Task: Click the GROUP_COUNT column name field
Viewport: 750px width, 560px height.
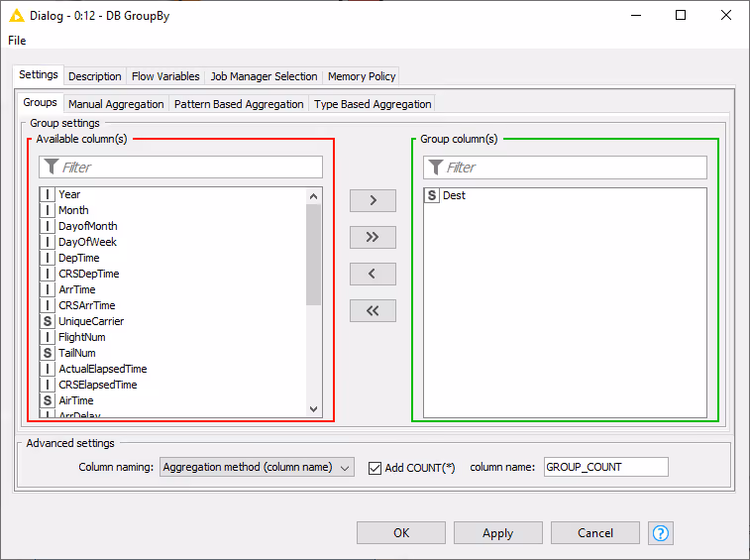Action: tap(606, 467)
